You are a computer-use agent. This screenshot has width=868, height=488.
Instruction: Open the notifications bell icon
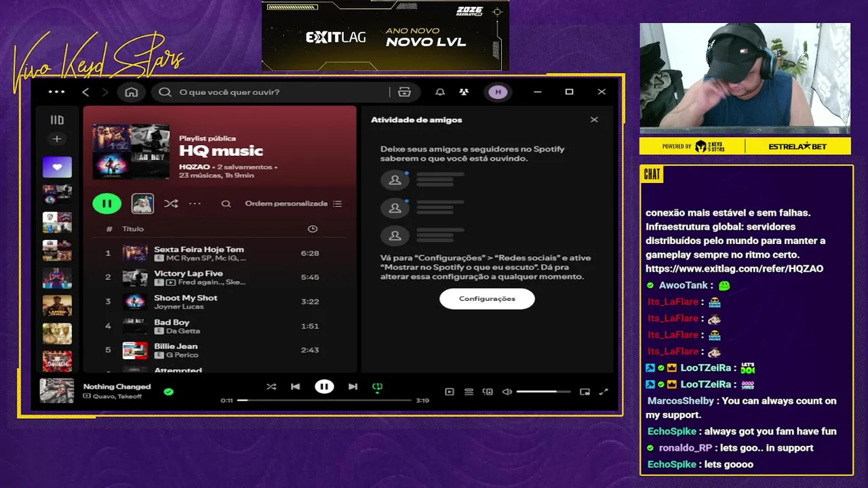tap(440, 92)
